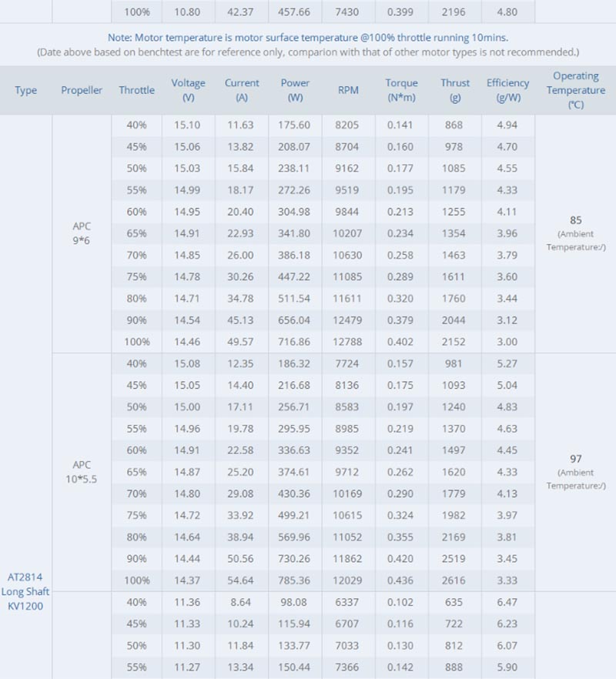Click thrust value 2616 in APC 10*5.5 rows
616x679 pixels.
coord(454,580)
